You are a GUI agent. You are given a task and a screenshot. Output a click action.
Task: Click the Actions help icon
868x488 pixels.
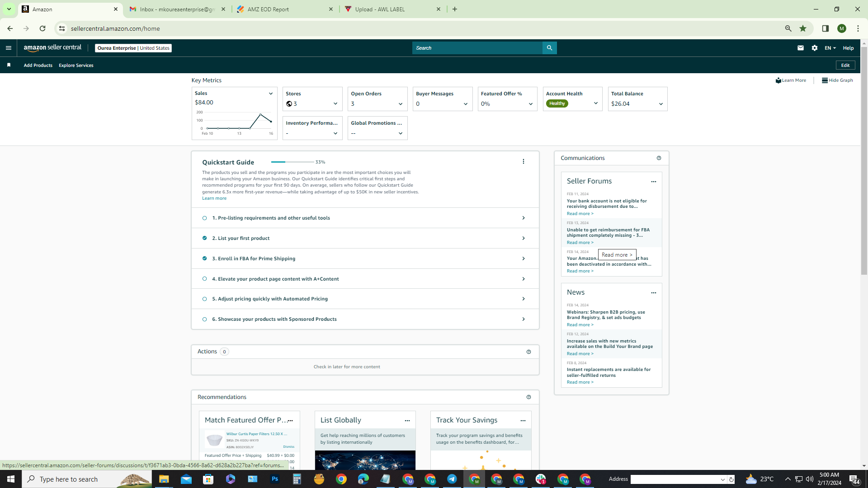point(528,352)
